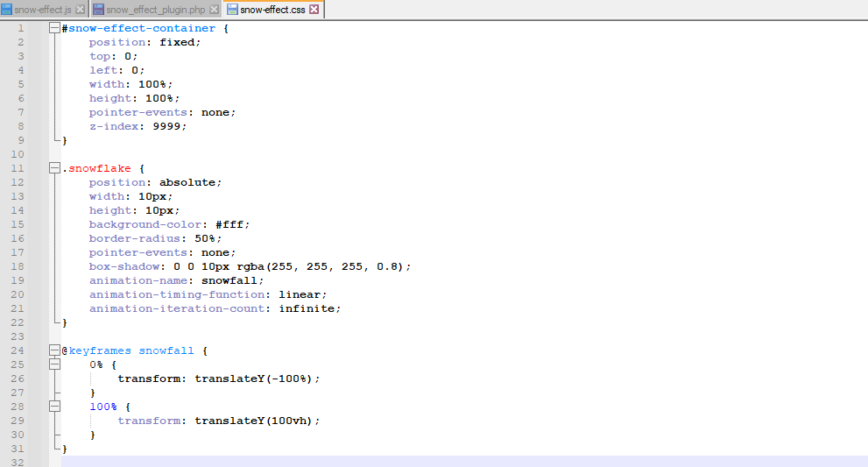
Task: Collapse the @keyframes snowfall block
Action: point(55,350)
